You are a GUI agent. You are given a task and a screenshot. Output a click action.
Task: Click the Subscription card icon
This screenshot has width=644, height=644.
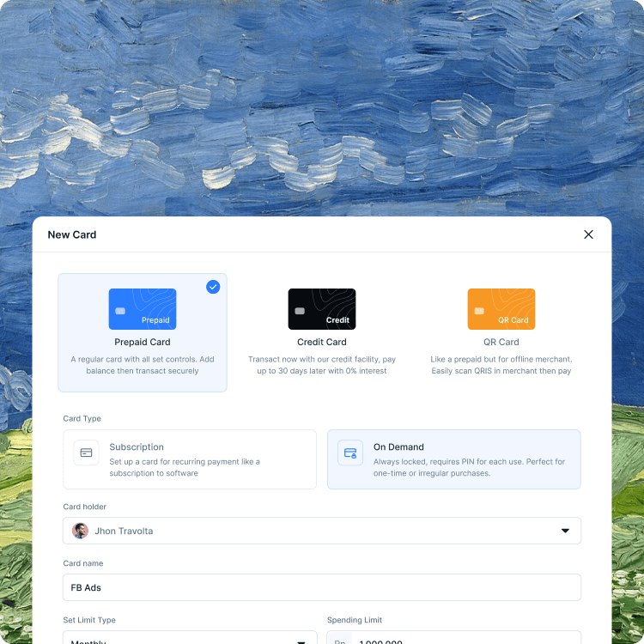[86, 453]
